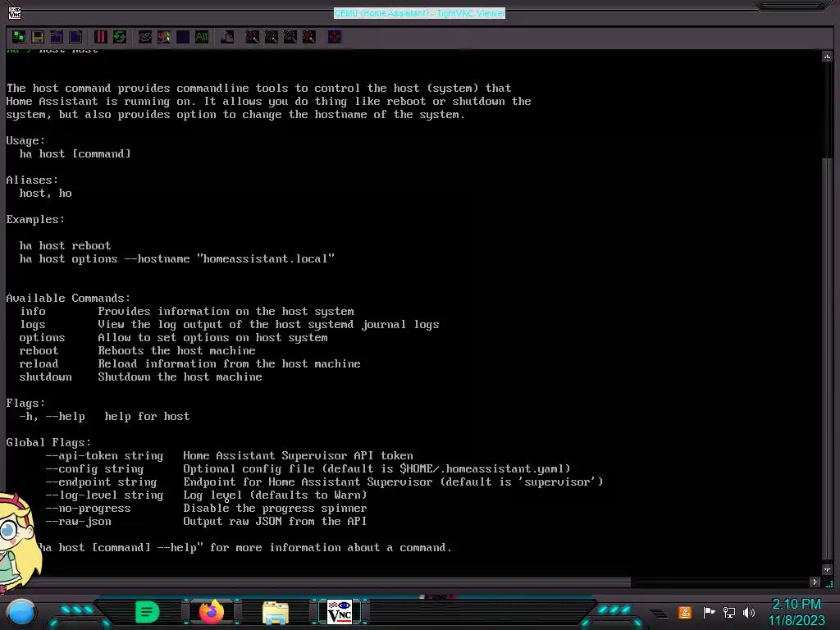Click the Zoom in toolbar icon
Viewport: 840px width, 630px height.
[252, 36]
